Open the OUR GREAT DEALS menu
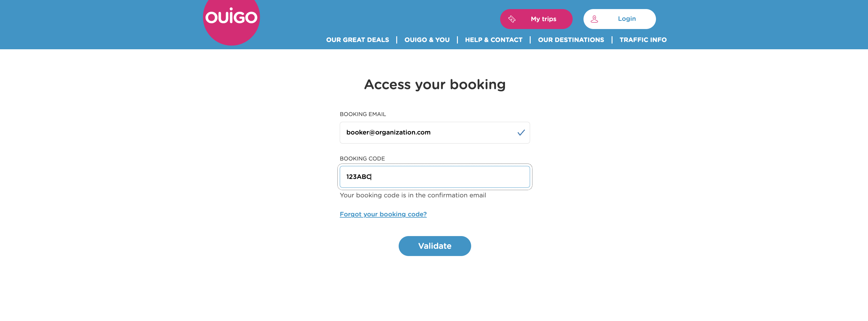868x321 pixels. [x=358, y=40]
